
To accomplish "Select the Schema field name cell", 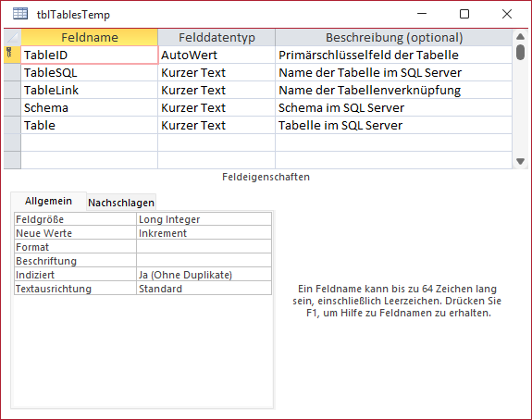I will pyautogui.click(x=90, y=108).
